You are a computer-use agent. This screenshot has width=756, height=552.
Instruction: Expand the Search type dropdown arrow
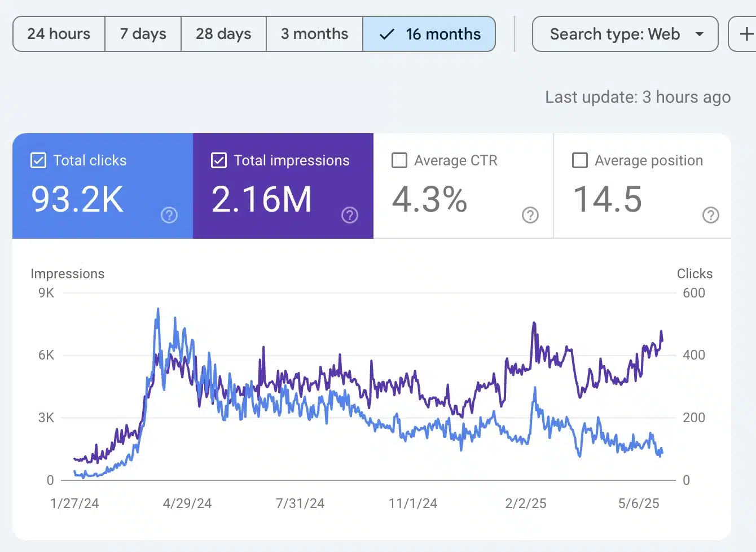(700, 34)
